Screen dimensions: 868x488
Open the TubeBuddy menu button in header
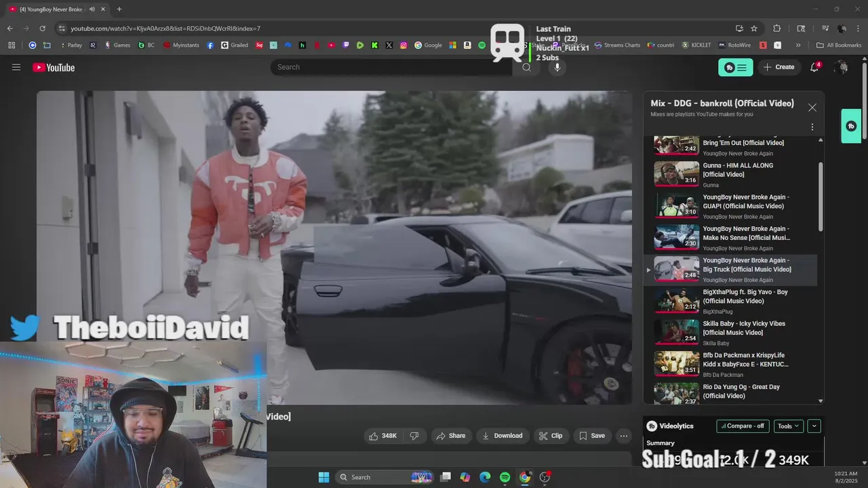point(736,67)
